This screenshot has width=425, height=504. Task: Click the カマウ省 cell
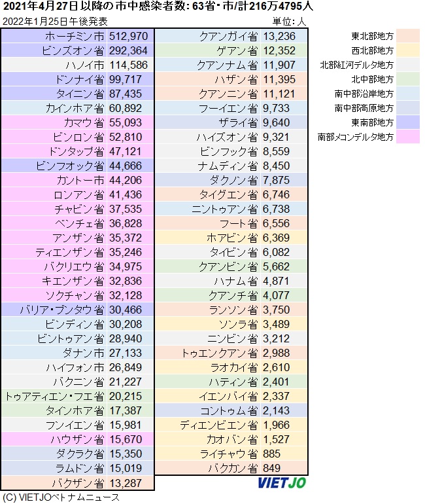54,122
